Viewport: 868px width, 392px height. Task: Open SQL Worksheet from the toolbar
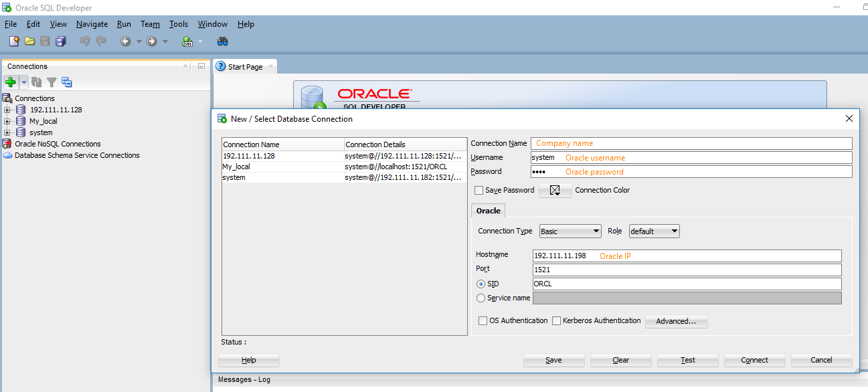pyautogui.click(x=187, y=41)
